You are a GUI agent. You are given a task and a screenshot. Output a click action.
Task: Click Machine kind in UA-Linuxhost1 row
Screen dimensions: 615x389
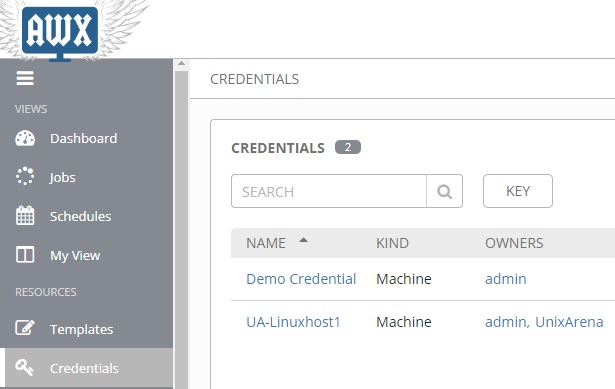pyautogui.click(x=404, y=322)
